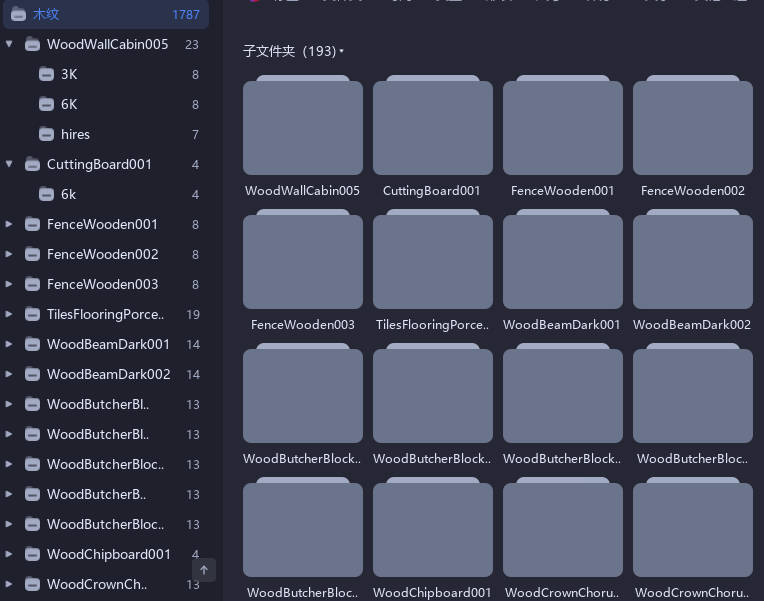Image resolution: width=764 pixels, height=601 pixels.
Task: Select the CuttingBoard001 label in the sidebar tree
Action: [99, 164]
